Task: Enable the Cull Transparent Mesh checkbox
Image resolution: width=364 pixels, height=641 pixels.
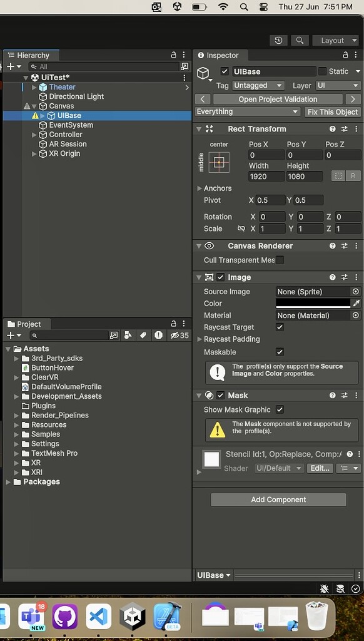Action: (280, 259)
